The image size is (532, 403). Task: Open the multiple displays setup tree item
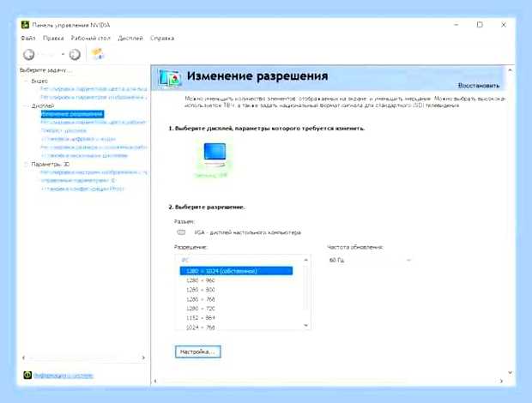[x=84, y=155]
